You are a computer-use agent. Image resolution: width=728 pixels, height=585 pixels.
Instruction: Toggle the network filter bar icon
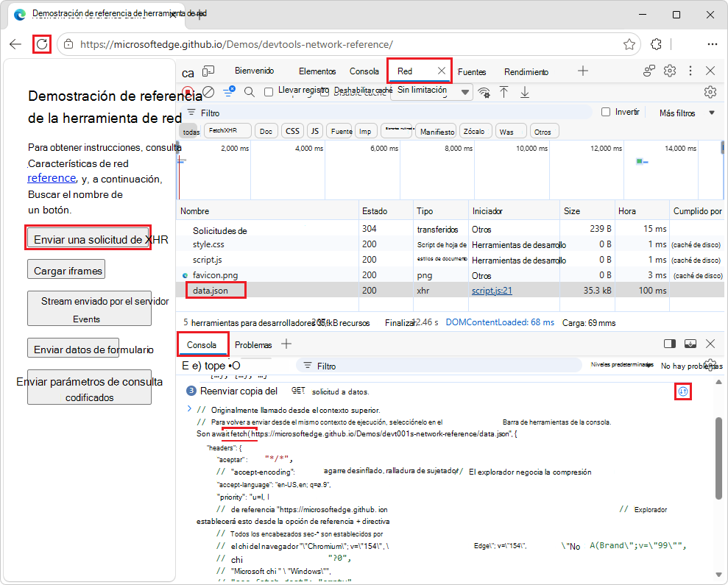(x=229, y=91)
